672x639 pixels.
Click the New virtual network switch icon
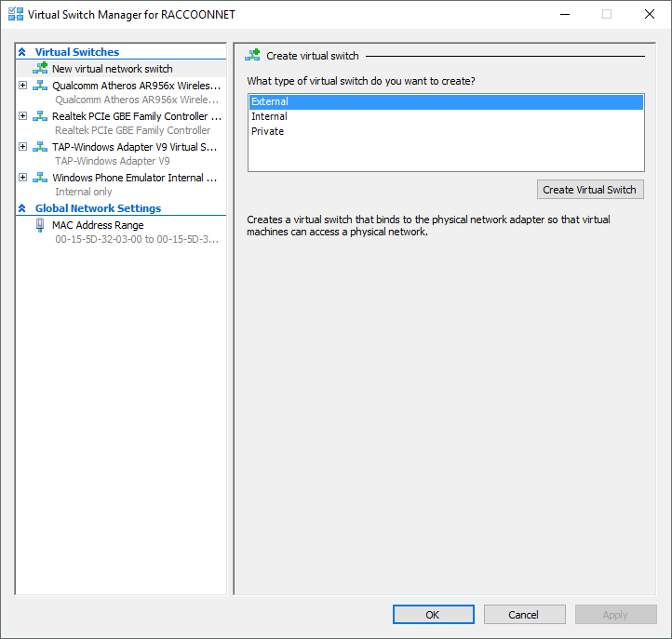click(x=40, y=68)
